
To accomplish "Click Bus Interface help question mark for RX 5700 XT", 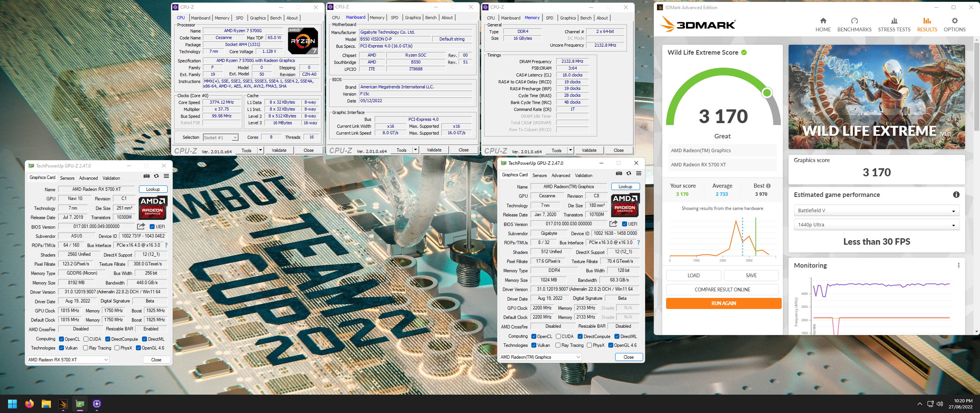I will pos(166,245).
